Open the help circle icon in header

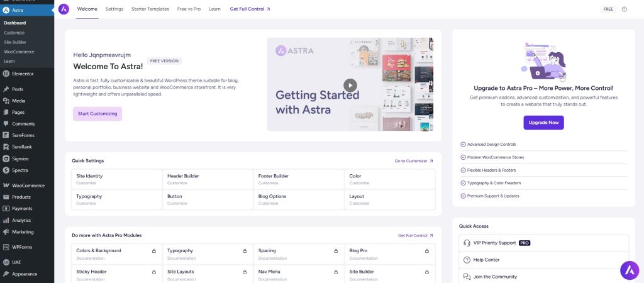tap(625, 9)
